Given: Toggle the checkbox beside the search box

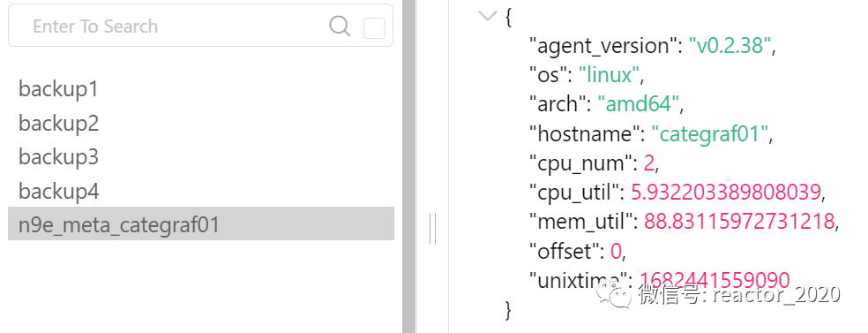Looking at the screenshot, I should (374, 27).
